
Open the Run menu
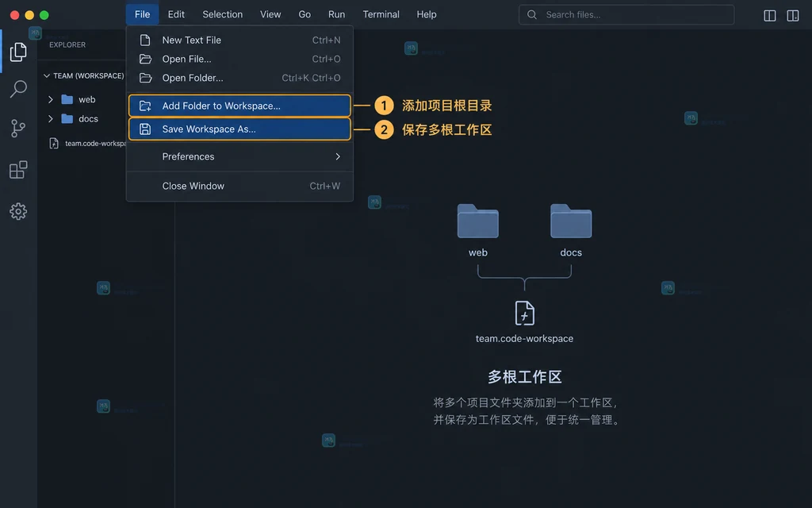(x=336, y=14)
